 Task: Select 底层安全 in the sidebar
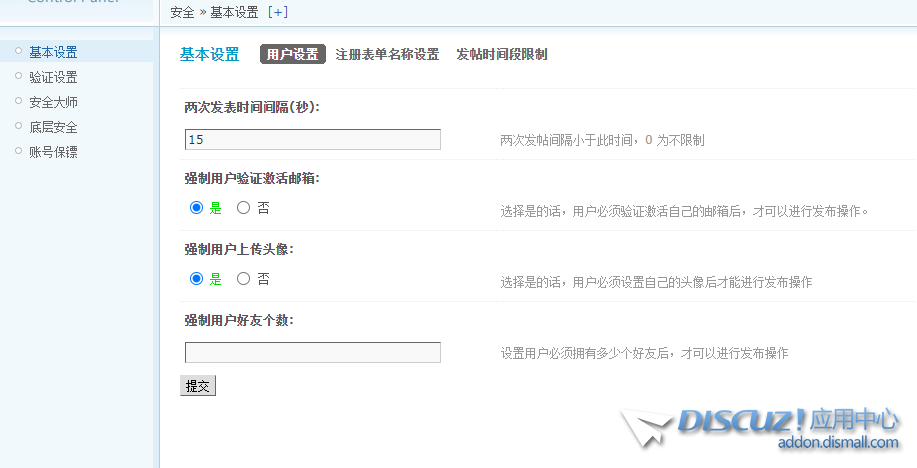[53, 127]
